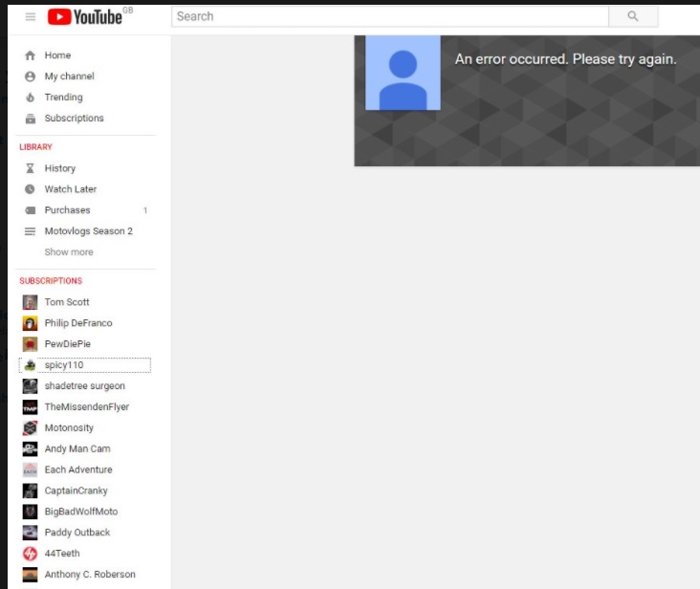Click shadetree surgeon channel avatar
Viewport: 700px width, 589px height.
[x=30, y=386]
